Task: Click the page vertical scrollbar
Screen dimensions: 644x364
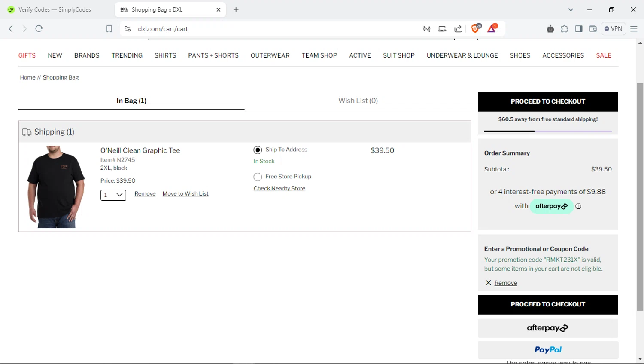Action: [x=640, y=197]
